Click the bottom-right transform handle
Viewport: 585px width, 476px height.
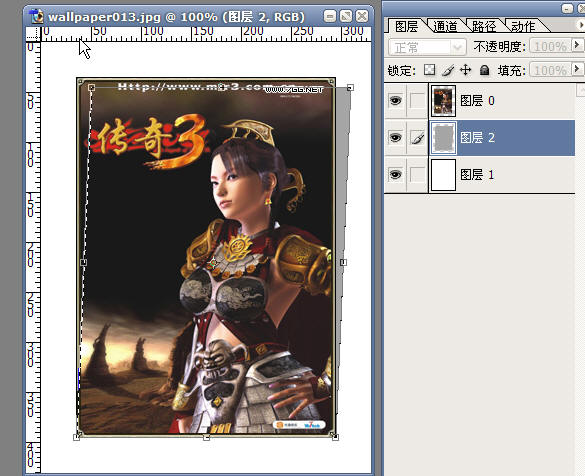click(x=335, y=437)
